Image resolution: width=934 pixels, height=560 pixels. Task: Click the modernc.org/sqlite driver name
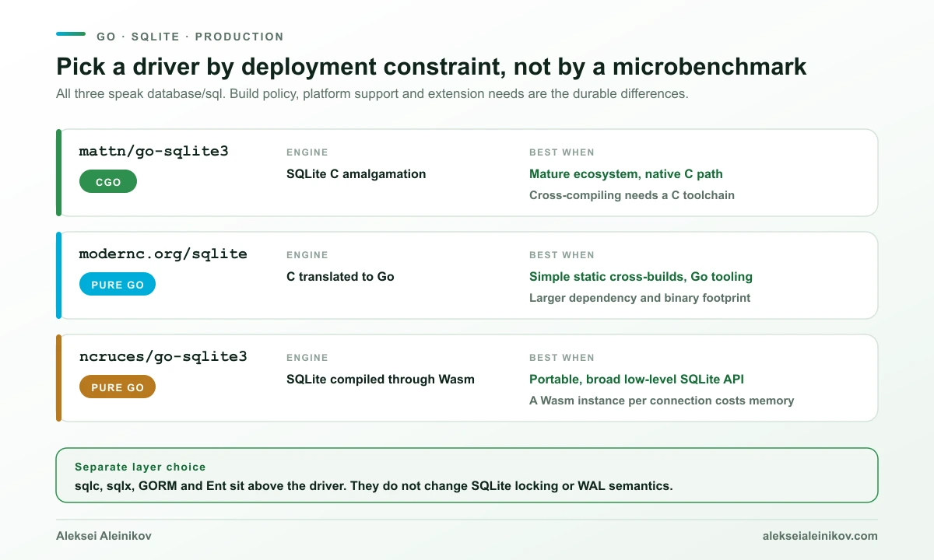[x=163, y=254]
